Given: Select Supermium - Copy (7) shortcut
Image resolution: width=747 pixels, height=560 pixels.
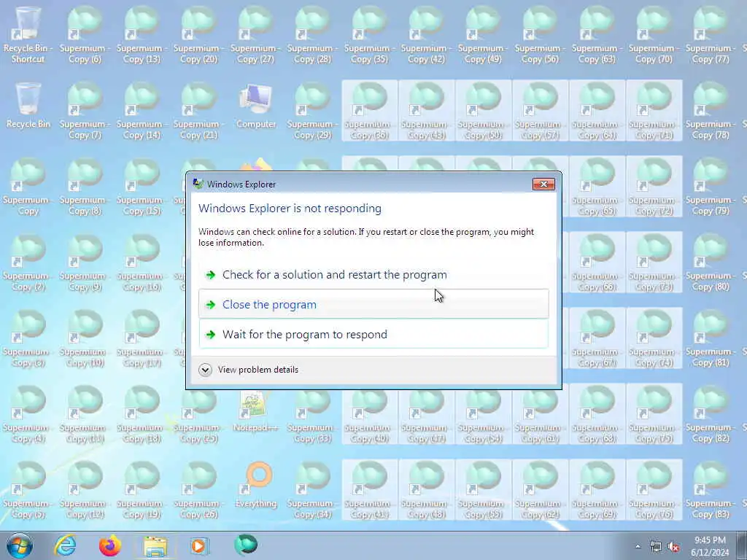Looking at the screenshot, I should (x=85, y=111).
